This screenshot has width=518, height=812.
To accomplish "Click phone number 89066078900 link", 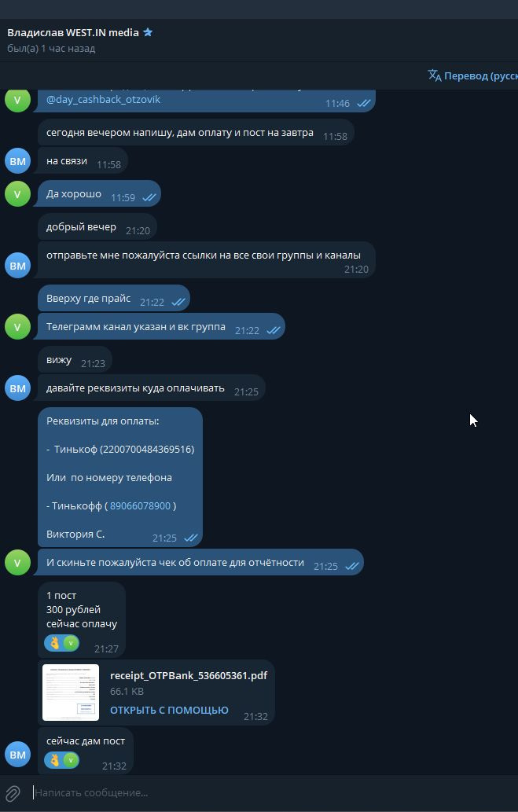I will 140,506.
